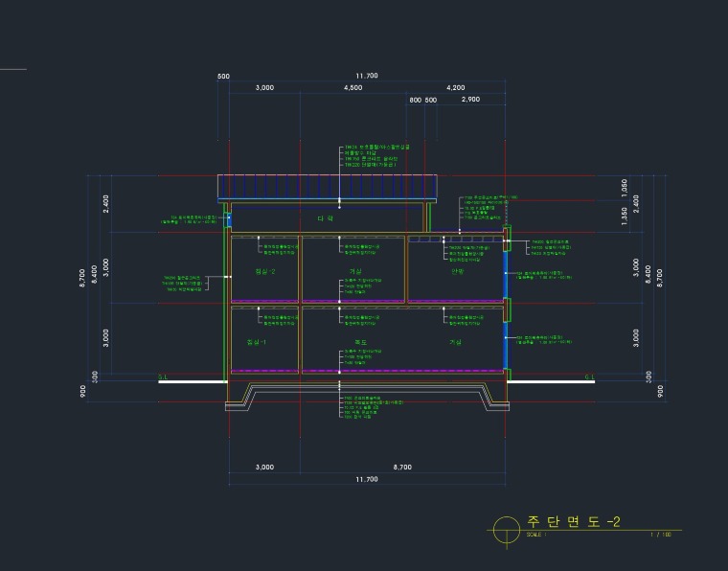Image resolution: width=728 pixels, height=571 pixels.
Task: Select the 침실-2 room label
Action: 264,272
